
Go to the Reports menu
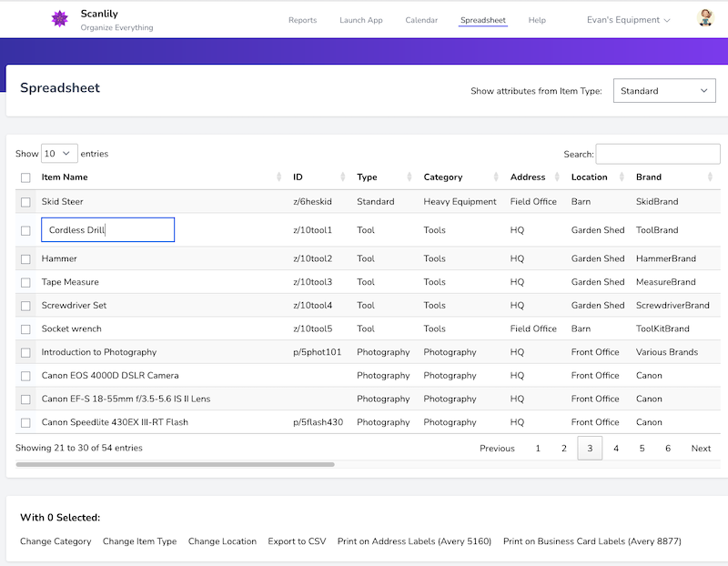(302, 20)
